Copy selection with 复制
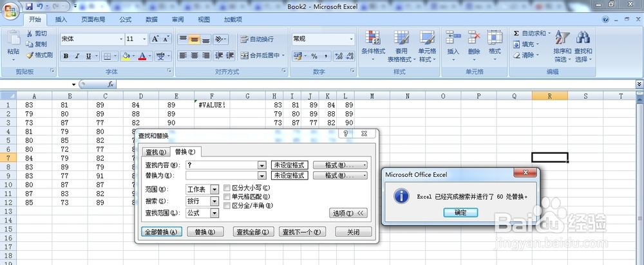 (x=36, y=44)
